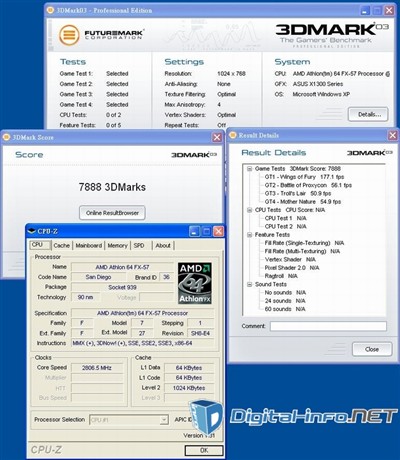Viewport: 400px width, 460px height.
Task: Select CPU Test 1 row
Action: point(285,218)
